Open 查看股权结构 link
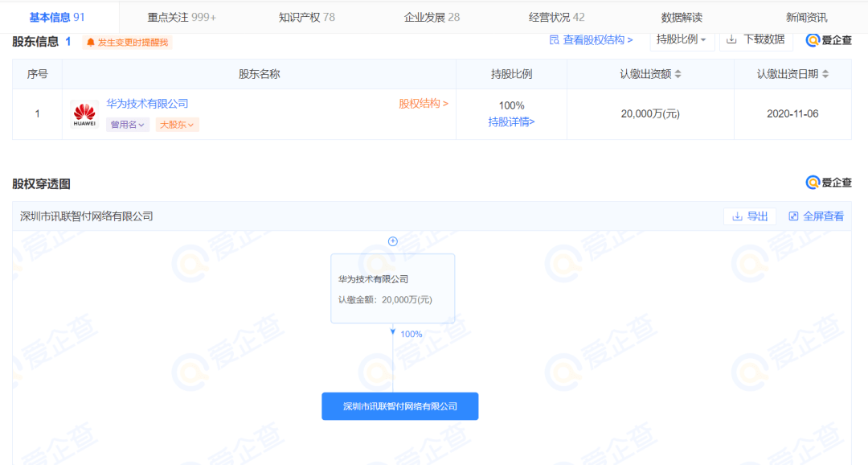Screen dimensions: 868x465 pos(591,39)
